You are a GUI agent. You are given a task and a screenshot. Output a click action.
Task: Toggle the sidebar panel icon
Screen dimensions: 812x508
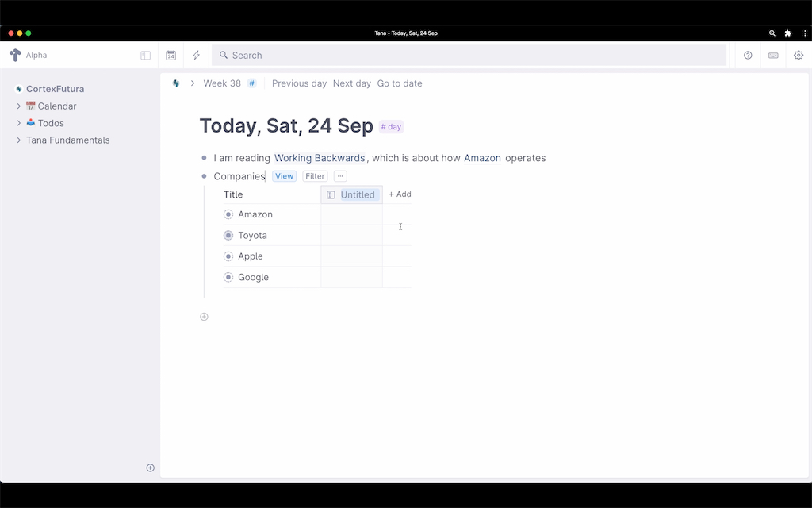tap(146, 56)
